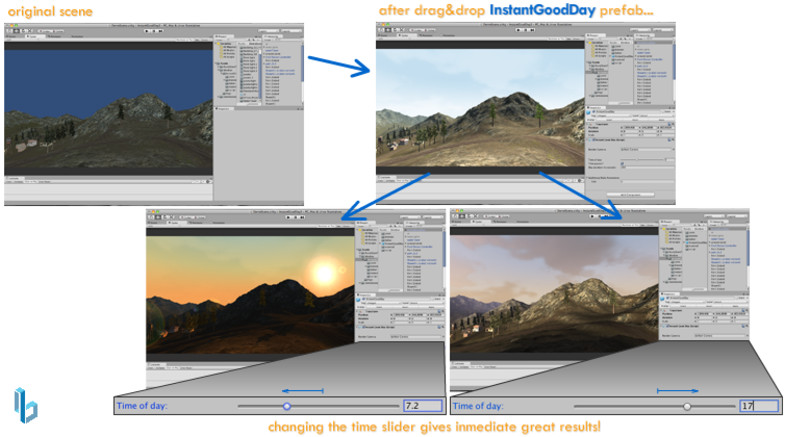Open Console tab in after drag&drop window
Viewport: 785px width, 437px height.
pyautogui.click(x=385, y=177)
